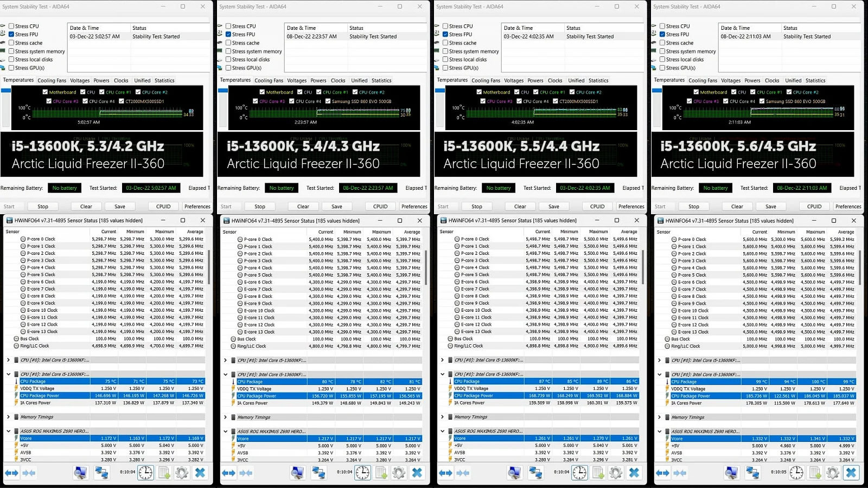Click network monitors icon in 80 °C HWiNFO window

tap(318, 473)
